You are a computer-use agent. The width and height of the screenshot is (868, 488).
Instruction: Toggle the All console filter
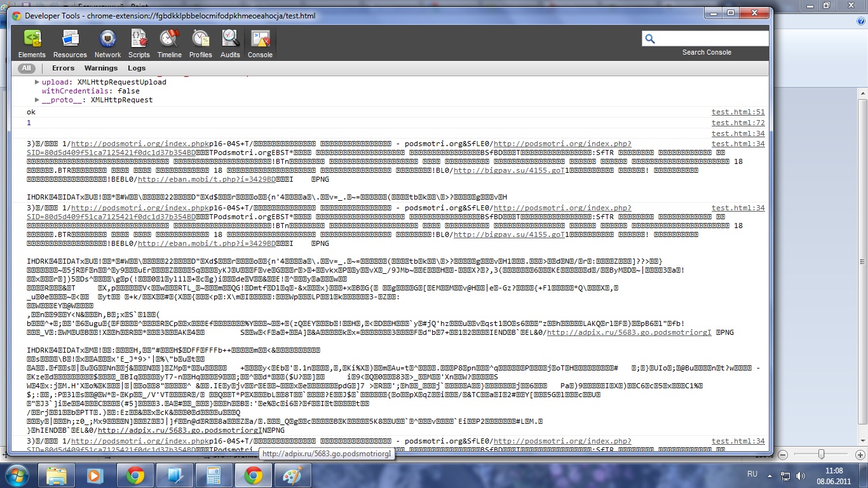point(26,68)
